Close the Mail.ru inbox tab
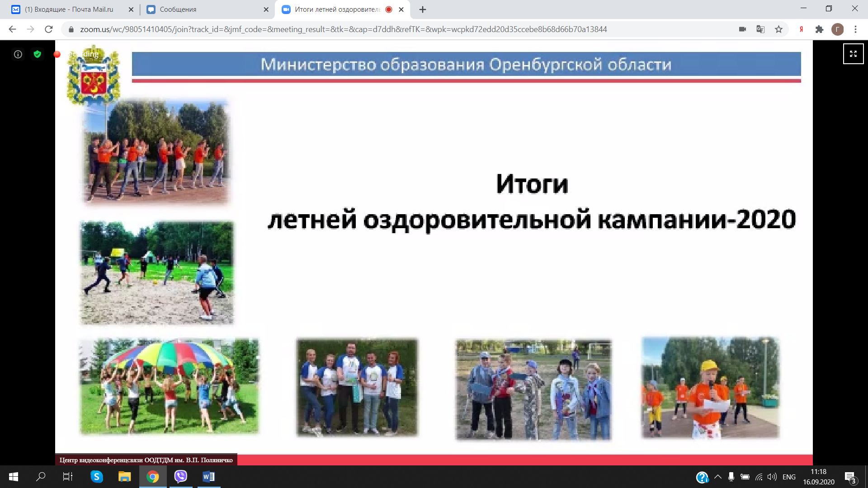868x488 pixels. pos(131,9)
